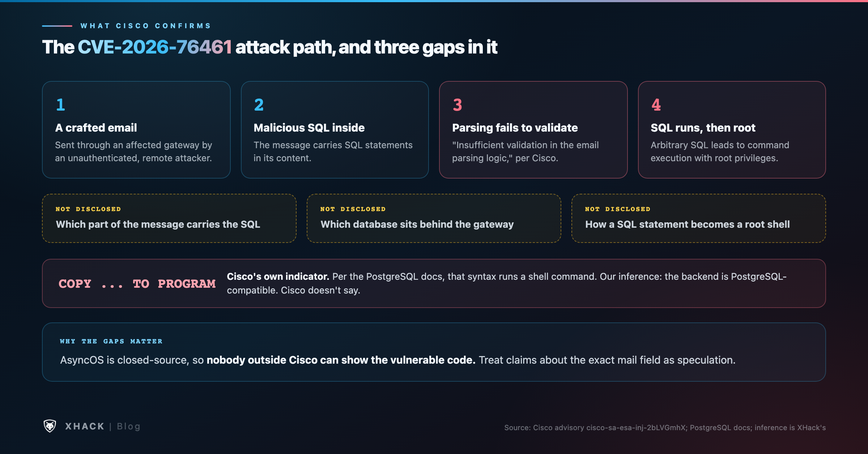Click 'How a SQL statement becomes a root shell'
The height and width of the screenshot is (454, 868).
[688, 224]
